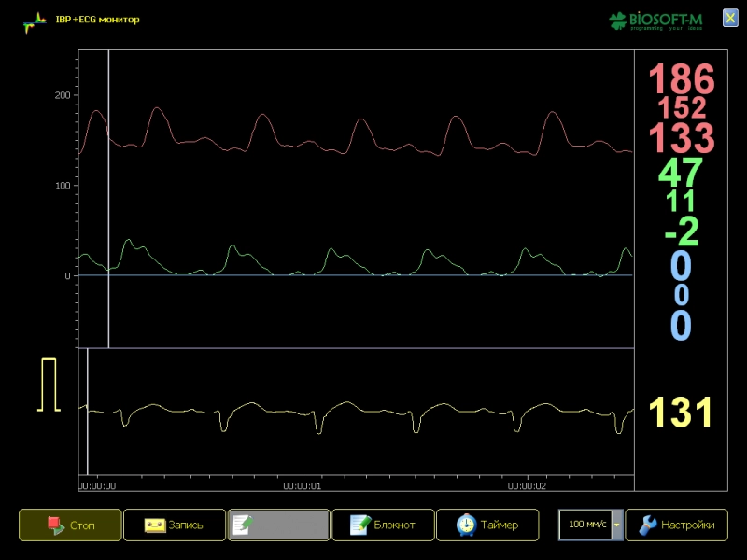Click the Biosoft-M logo
Viewport: 747px width, 560px height.
pos(655,20)
